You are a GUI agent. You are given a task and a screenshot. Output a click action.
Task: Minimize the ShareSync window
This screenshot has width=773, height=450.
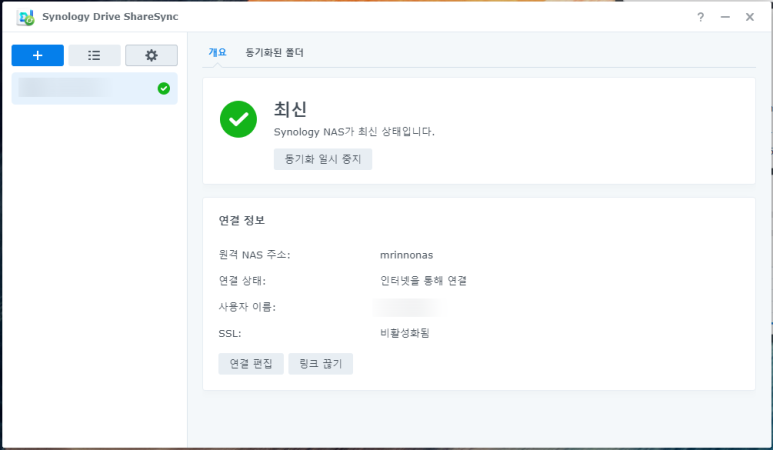point(725,17)
